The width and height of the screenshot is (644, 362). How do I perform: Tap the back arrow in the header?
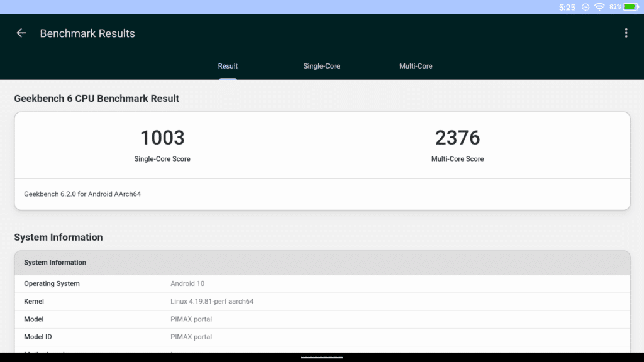21,33
